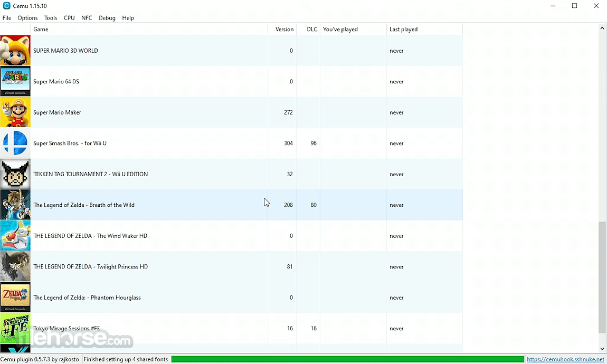Click the Twilight Princess HD game icon

click(15, 266)
